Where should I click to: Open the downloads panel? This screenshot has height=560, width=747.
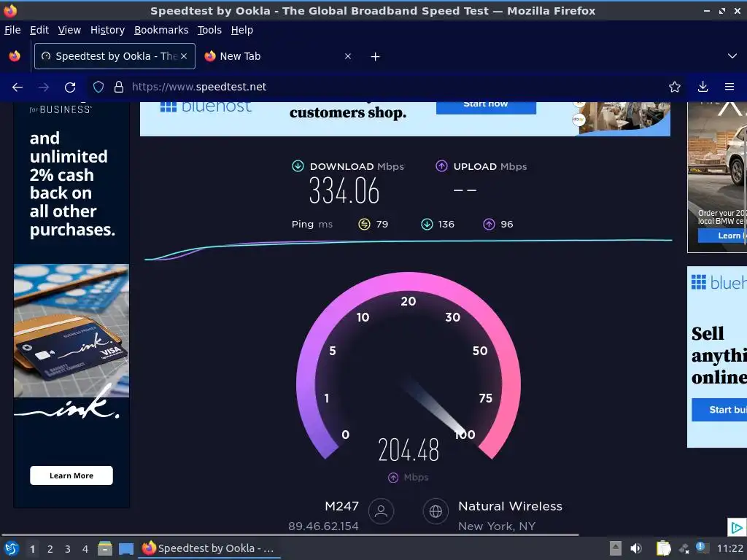(703, 87)
